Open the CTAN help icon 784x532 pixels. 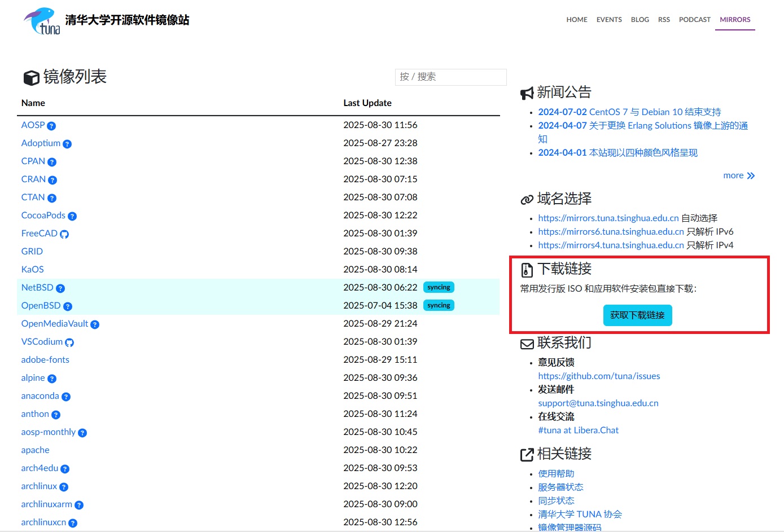click(x=52, y=198)
